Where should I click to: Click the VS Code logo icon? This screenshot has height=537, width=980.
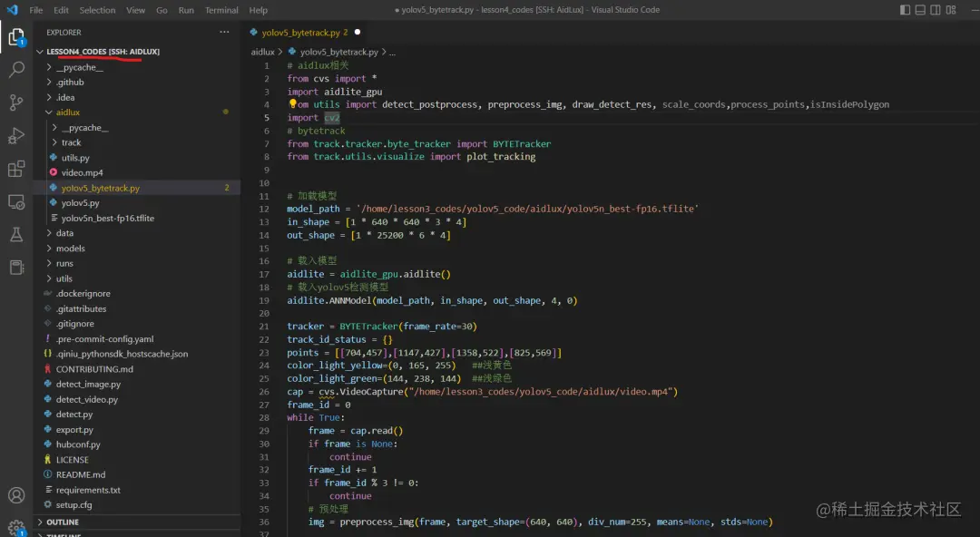pyautogui.click(x=12, y=10)
